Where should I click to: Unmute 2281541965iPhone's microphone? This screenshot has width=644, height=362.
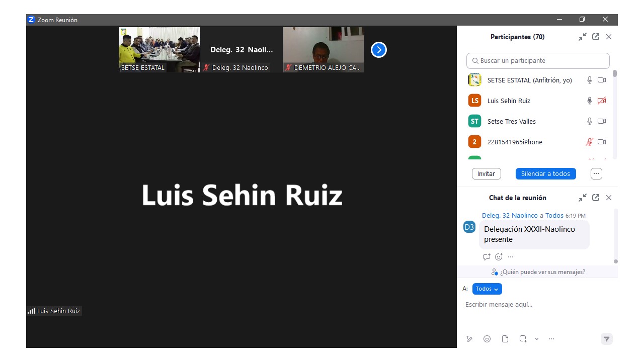pos(590,142)
